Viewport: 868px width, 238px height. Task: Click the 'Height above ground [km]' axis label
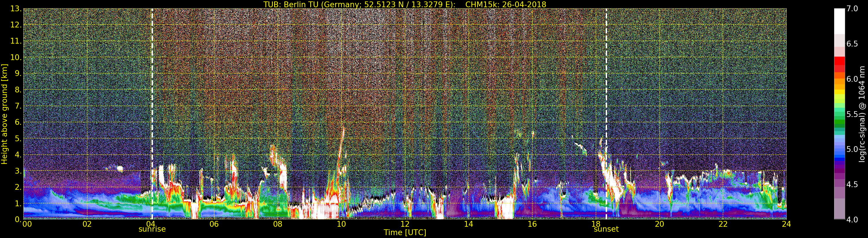pyautogui.click(x=4, y=114)
